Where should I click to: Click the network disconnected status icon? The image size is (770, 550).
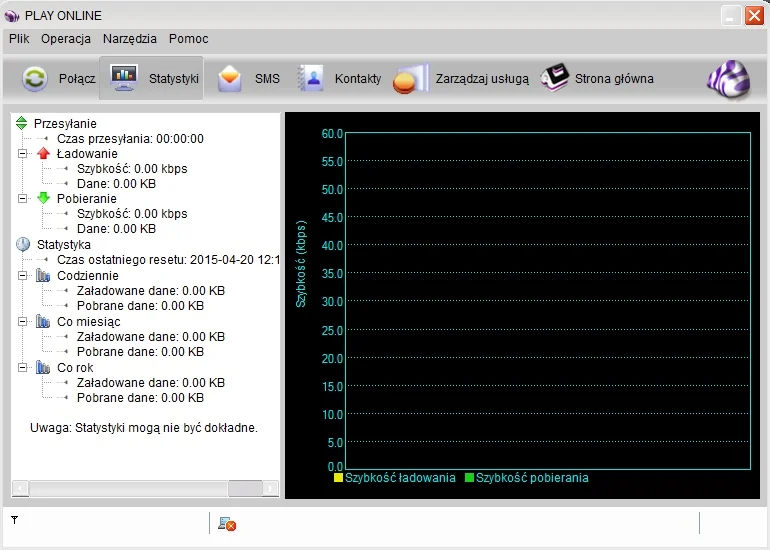(x=227, y=524)
